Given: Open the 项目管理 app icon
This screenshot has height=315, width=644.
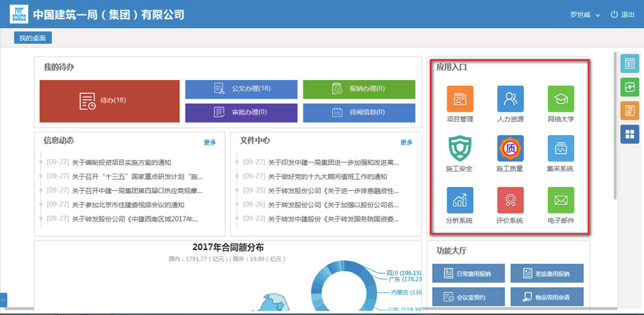Looking at the screenshot, I should 460,99.
